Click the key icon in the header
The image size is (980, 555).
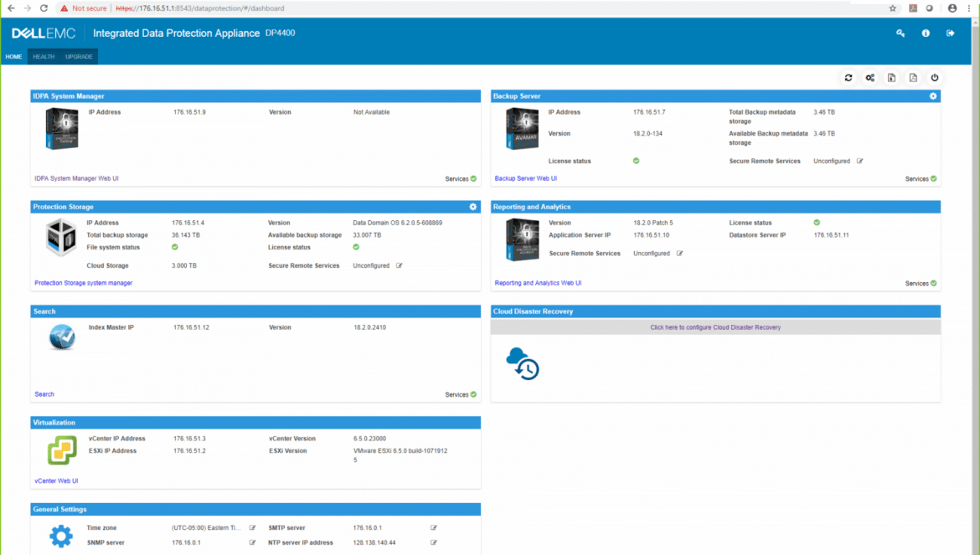click(900, 33)
